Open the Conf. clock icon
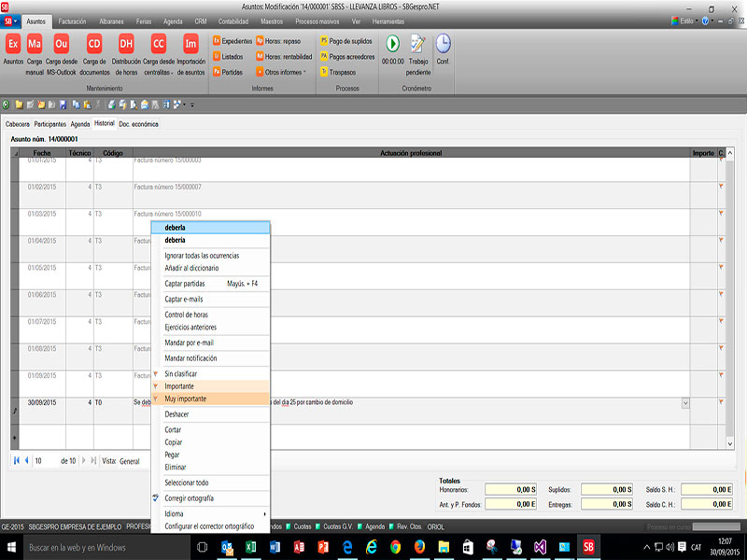Image resolution: width=747 pixels, height=560 pixels. coord(443,43)
